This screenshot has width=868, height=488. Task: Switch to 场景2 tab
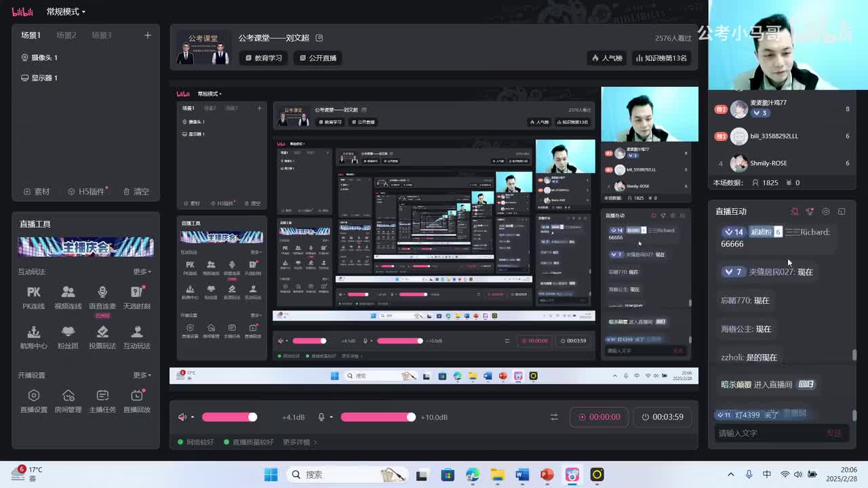pos(66,35)
